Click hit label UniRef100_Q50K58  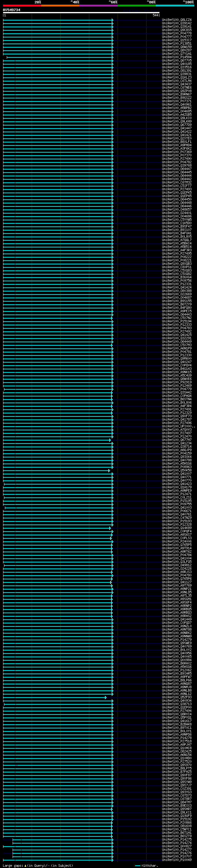pyautogui.click(x=177, y=470)
